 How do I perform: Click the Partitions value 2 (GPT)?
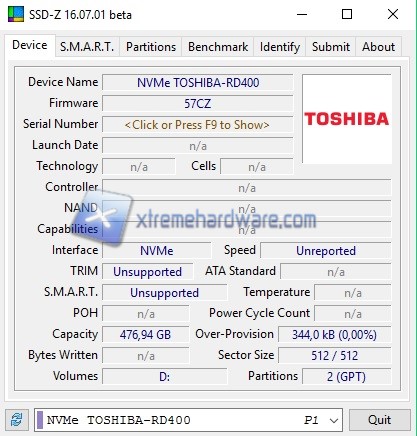click(x=347, y=377)
